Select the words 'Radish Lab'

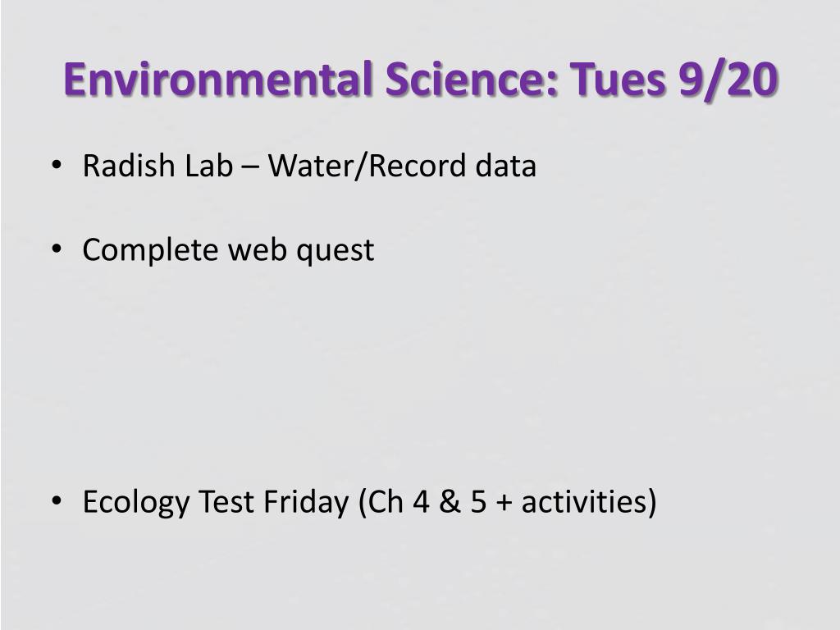click(x=158, y=165)
